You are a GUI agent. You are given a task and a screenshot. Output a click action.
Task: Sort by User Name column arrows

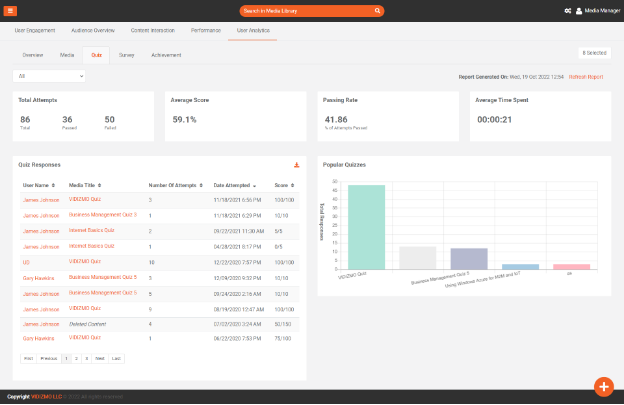[x=53, y=186]
